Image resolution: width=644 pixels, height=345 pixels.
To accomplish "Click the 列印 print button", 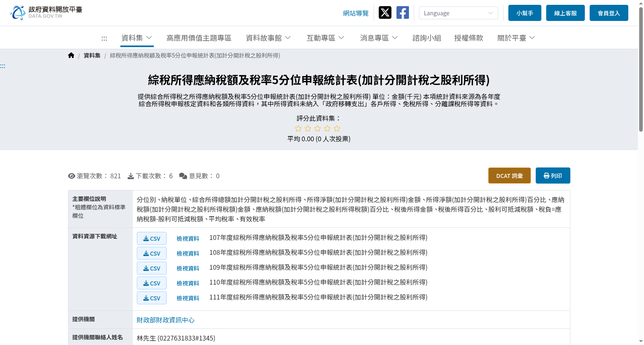I will pyautogui.click(x=553, y=176).
